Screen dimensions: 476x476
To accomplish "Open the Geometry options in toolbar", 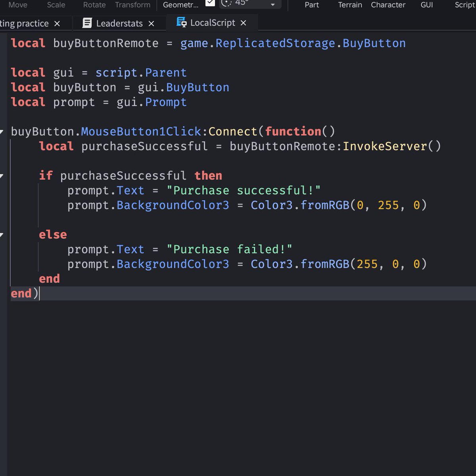I will click(x=180, y=5).
